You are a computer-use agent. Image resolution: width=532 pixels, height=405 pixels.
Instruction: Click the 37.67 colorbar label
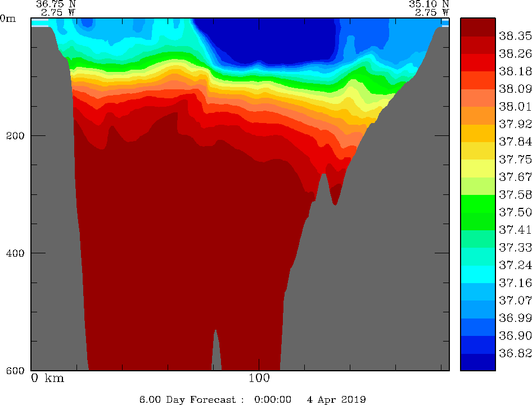click(515, 177)
